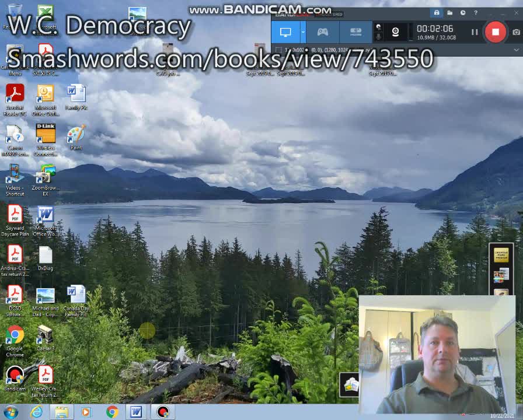
Task: Open Microsoft Office Word shortcut
Action: [x=46, y=220]
